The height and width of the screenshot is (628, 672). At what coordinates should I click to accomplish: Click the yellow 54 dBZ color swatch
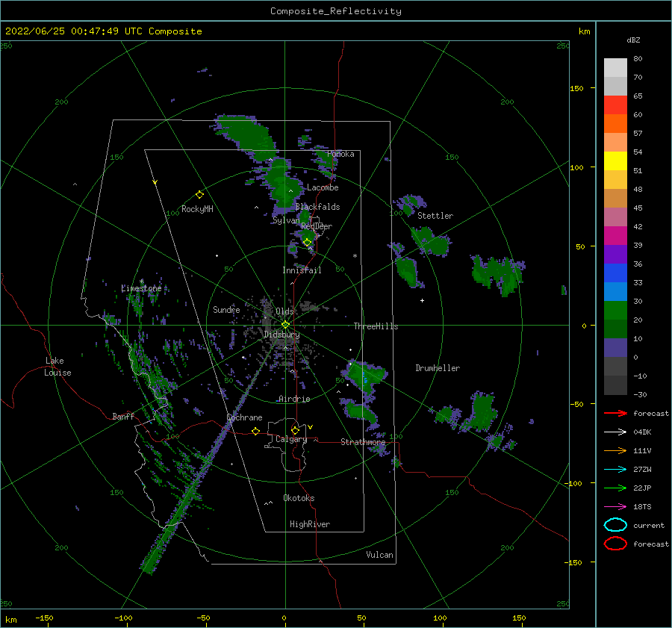click(x=615, y=161)
